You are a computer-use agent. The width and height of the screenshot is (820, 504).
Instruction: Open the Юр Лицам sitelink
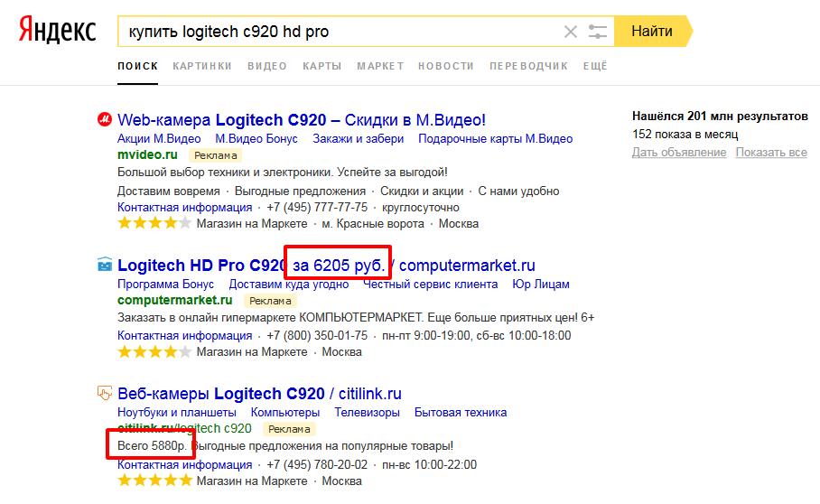pyautogui.click(x=541, y=285)
